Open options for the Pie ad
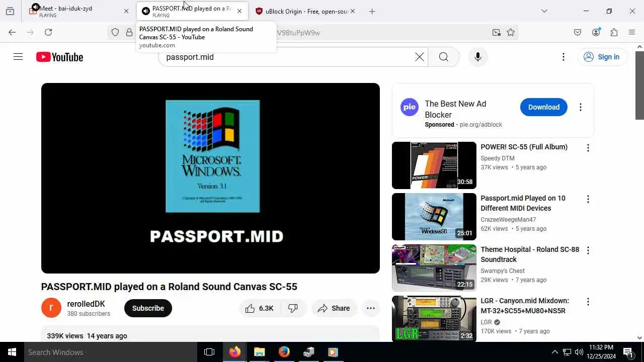 pyautogui.click(x=581, y=107)
